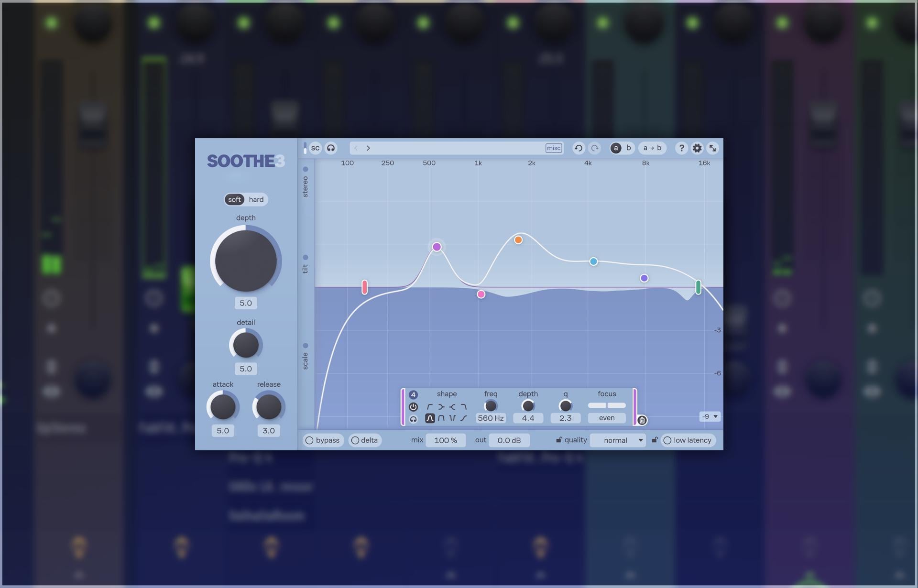Copy state a to b
This screenshot has width=918, height=588.
652,148
